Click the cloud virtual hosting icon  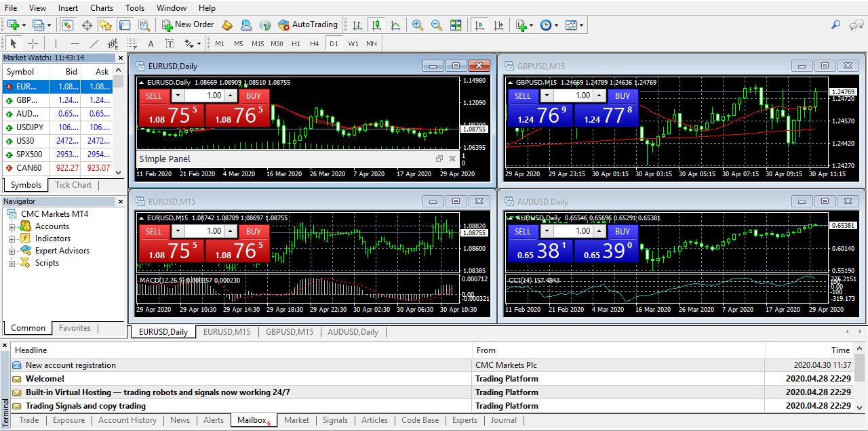point(245,25)
